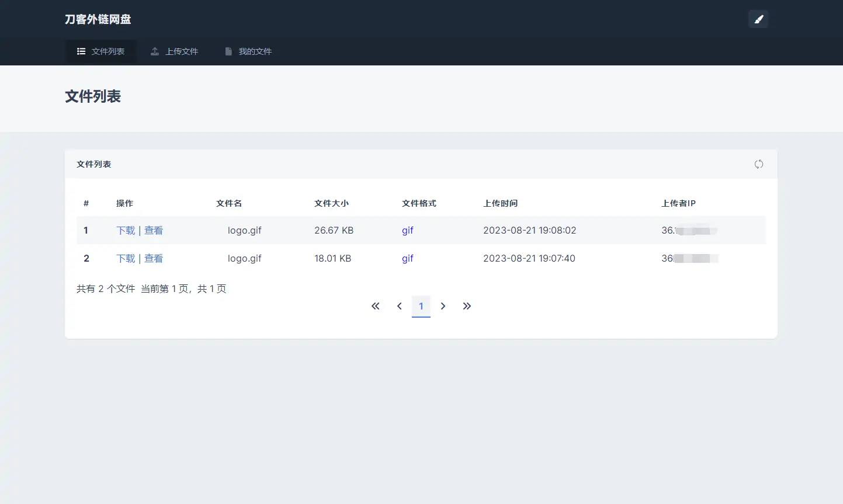The height and width of the screenshot is (504, 843).
Task: Click the brush theme icon in header
Action: click(x=758, y=19)
